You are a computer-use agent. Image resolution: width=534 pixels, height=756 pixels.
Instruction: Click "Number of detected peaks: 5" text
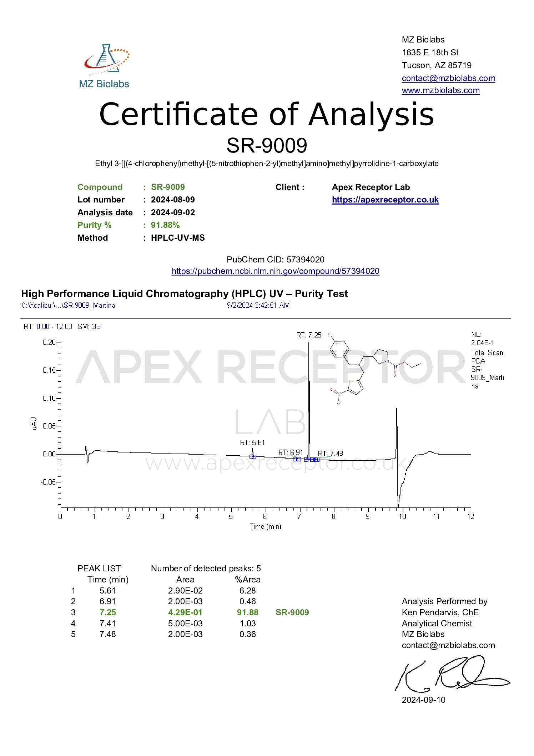[x=206, y=569]
